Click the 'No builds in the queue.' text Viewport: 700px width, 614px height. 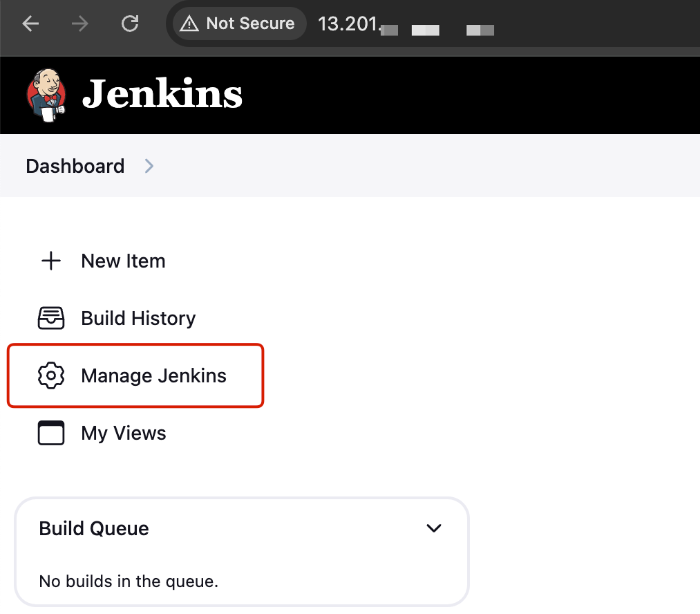pos(129,582)
